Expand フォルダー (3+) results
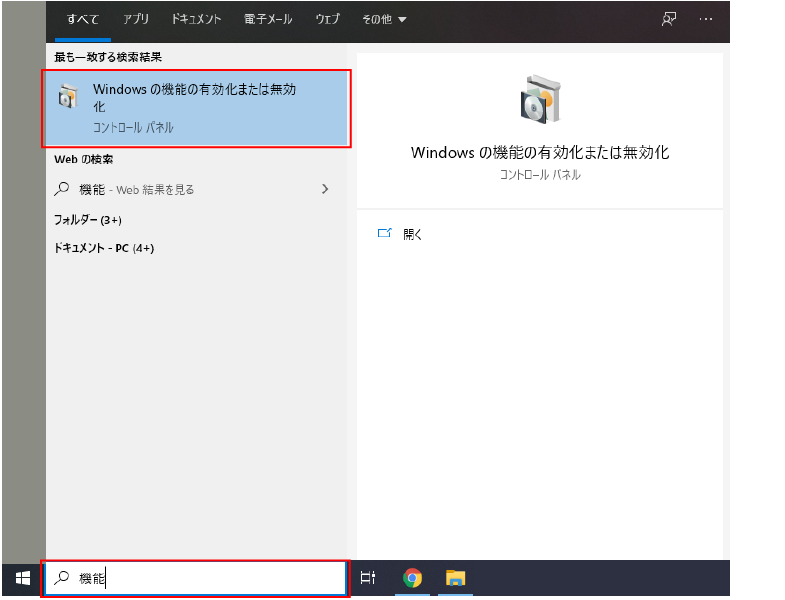This screenshot has height=600, width=785. click(88, 220)
